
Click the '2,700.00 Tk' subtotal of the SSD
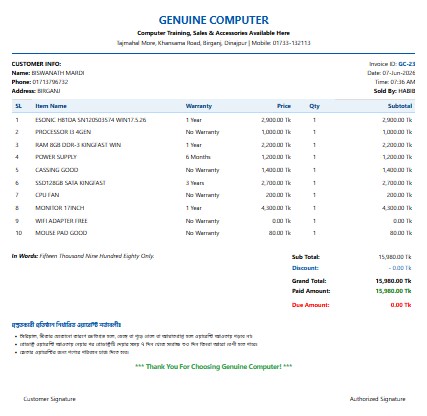click(x=397, y=183)
